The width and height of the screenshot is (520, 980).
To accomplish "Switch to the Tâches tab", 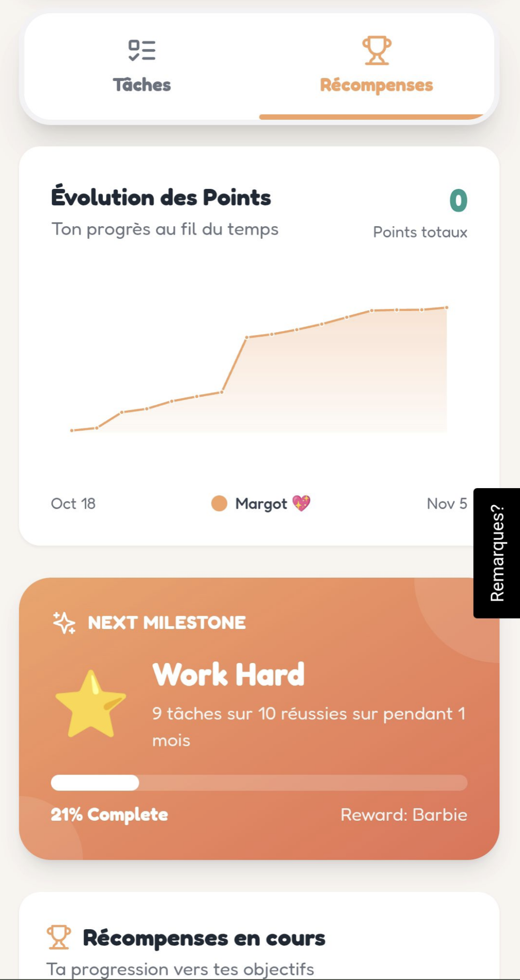I will click(142, 85).
